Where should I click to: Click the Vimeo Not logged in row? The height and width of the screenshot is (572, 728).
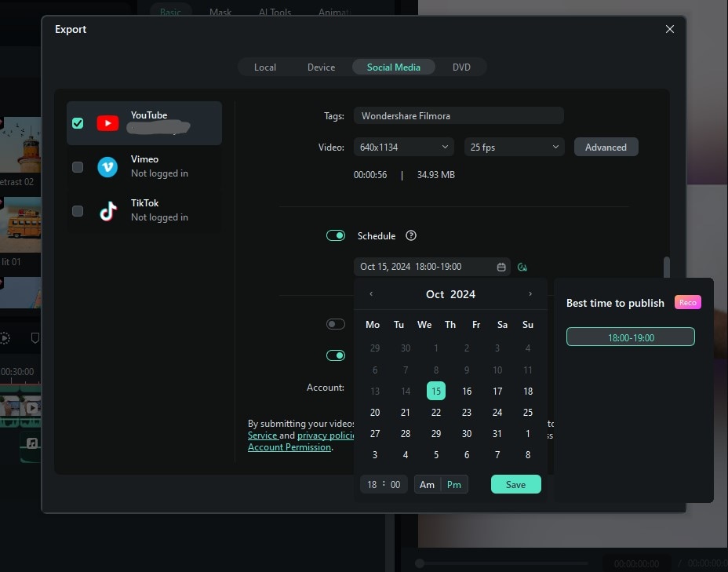[144, 167]
